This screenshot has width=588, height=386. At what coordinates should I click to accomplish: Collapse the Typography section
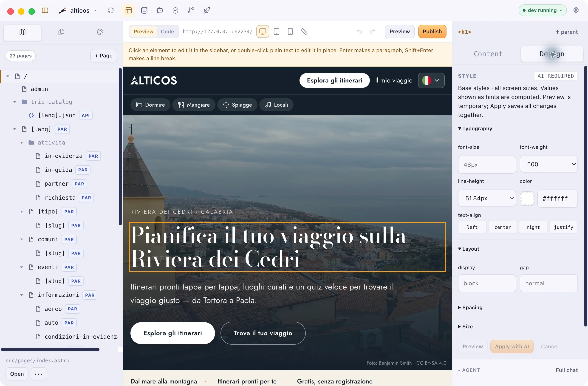[x=475, y=128]
